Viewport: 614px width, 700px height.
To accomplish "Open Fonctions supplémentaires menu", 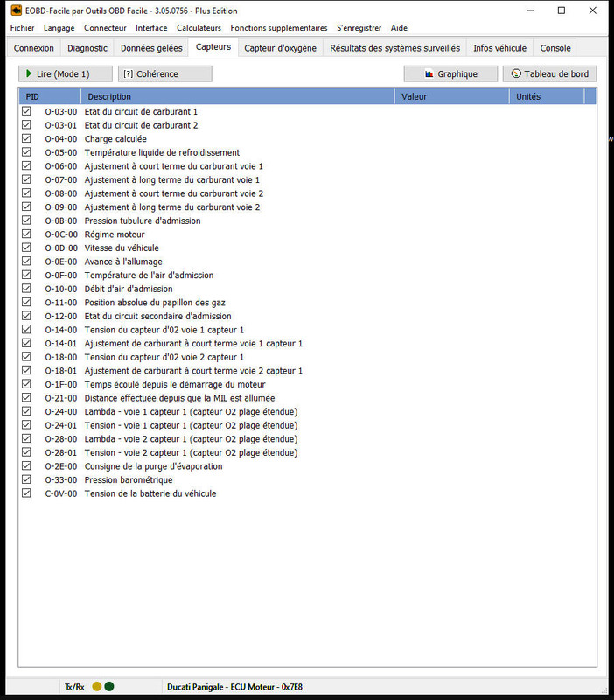I will coord(279,28).
